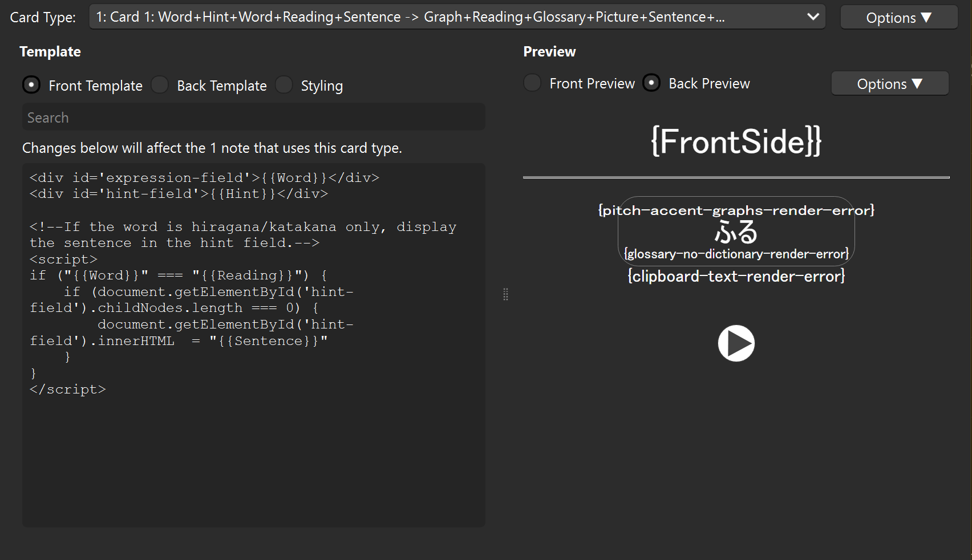Select the Back Preview radio button
This screenshot has height=560, width=972.
coord(651,83)
